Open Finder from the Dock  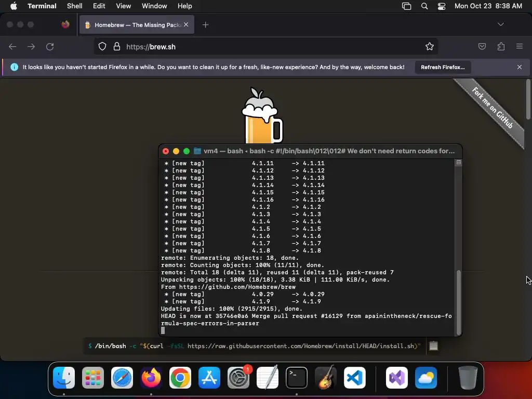(64, 378)
